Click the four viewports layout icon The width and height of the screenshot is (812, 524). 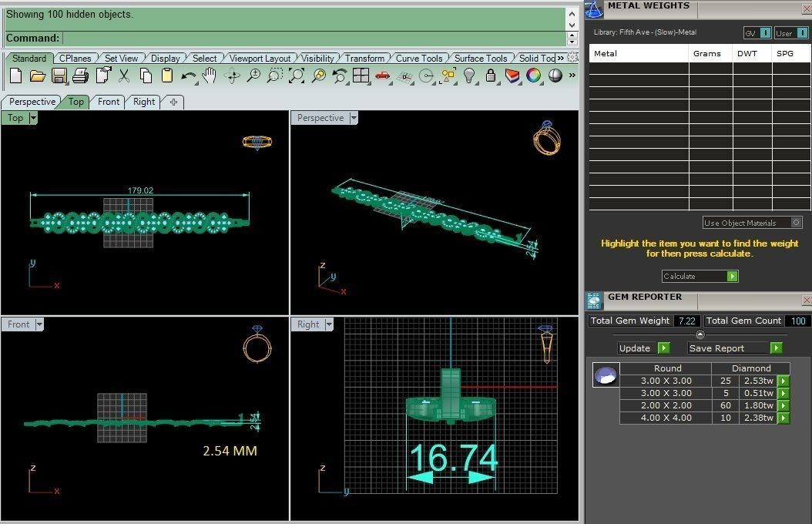361,76
